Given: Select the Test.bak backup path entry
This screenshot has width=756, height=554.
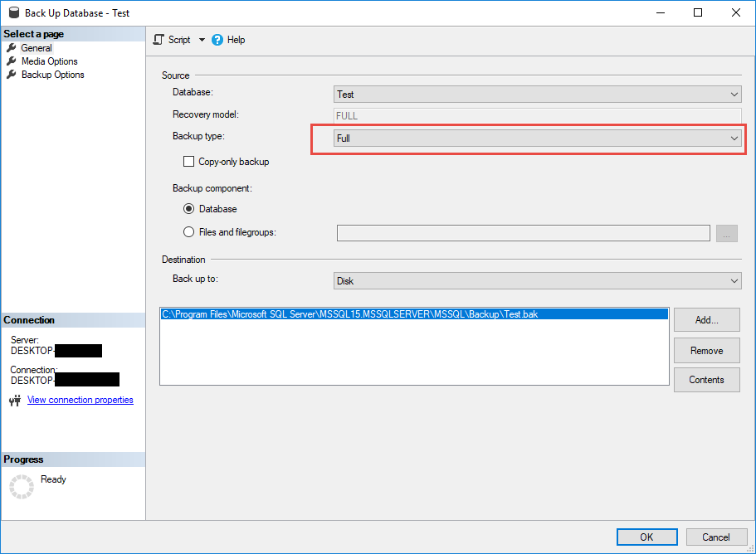Looking at the screenshot, I should coord(349,314).
